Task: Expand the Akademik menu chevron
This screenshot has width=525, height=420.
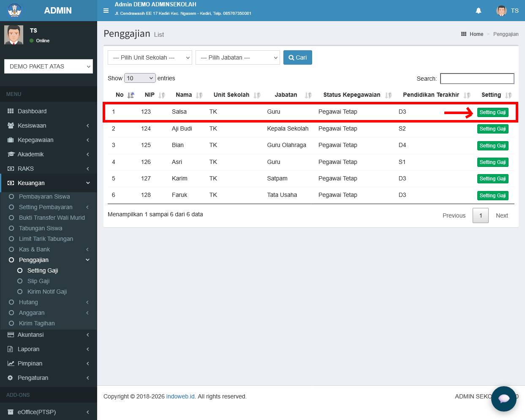Action: (x=88, y=154)
